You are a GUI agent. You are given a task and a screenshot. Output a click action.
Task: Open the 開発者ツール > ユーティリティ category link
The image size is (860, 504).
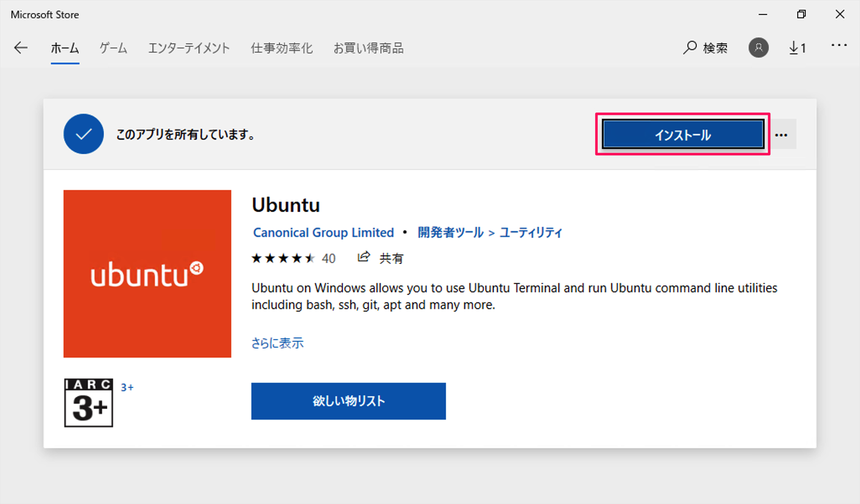click(490, 232)
